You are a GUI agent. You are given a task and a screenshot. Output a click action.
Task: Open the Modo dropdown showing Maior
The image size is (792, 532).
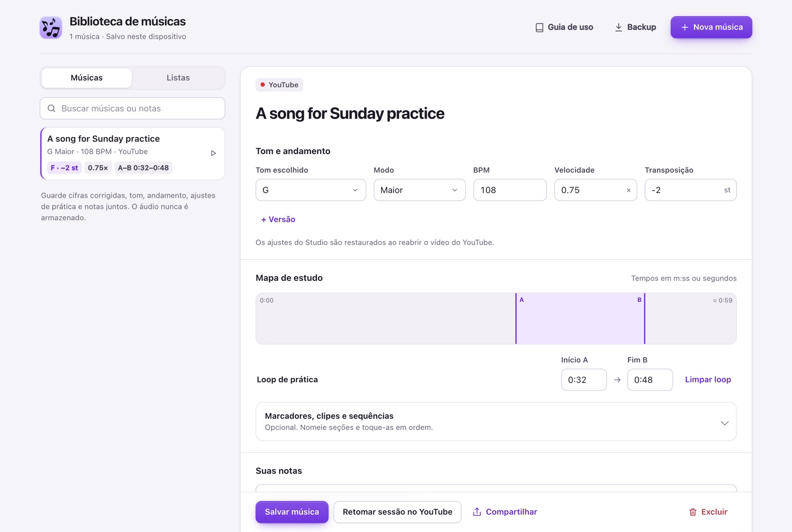tap(419, 190)
